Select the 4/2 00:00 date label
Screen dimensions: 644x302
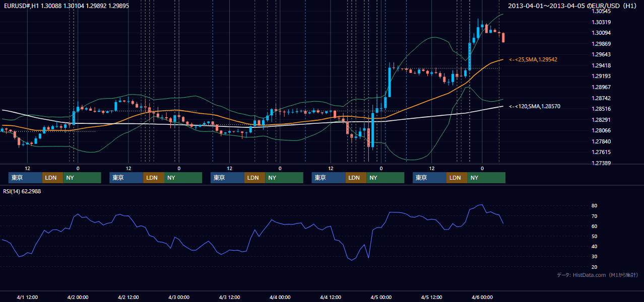(x=78, y=297)
